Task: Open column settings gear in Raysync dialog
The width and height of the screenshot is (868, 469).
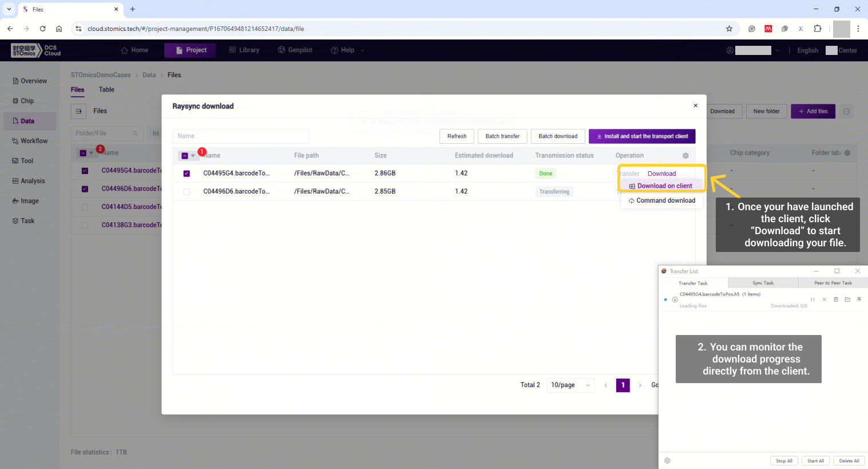Action: (x=685, y=156)
